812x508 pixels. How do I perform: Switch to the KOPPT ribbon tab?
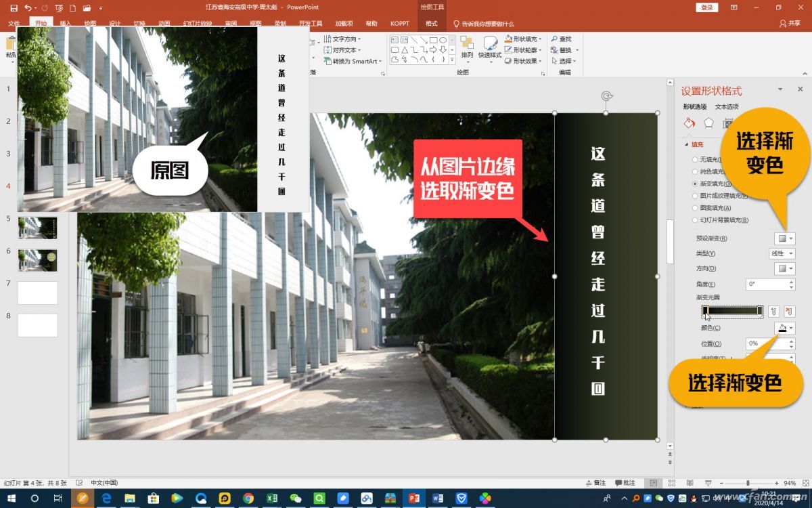coord(399,24)
